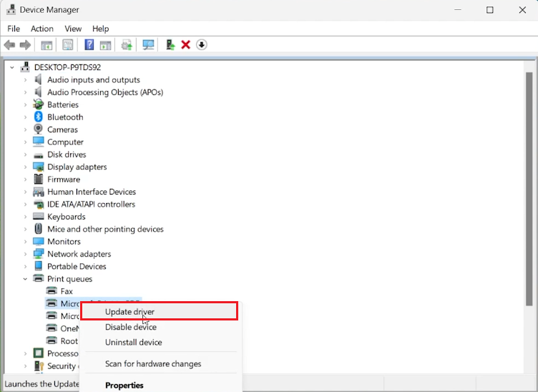
Task: Click the Properties toolbar icon
Action: tap(68, 45)
